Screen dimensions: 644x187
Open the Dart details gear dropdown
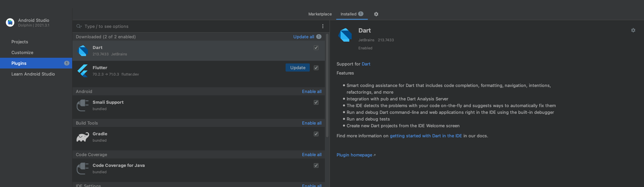(633, 30)
